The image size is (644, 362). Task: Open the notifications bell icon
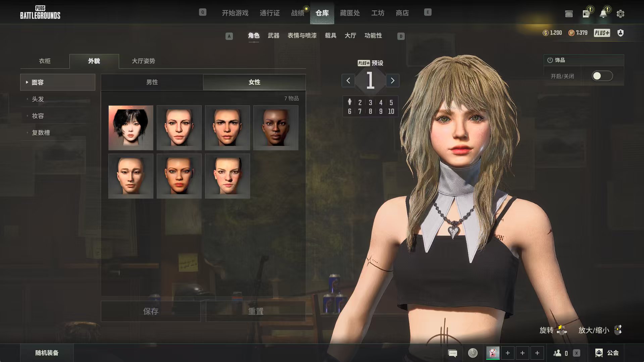(x=603, y=14)
